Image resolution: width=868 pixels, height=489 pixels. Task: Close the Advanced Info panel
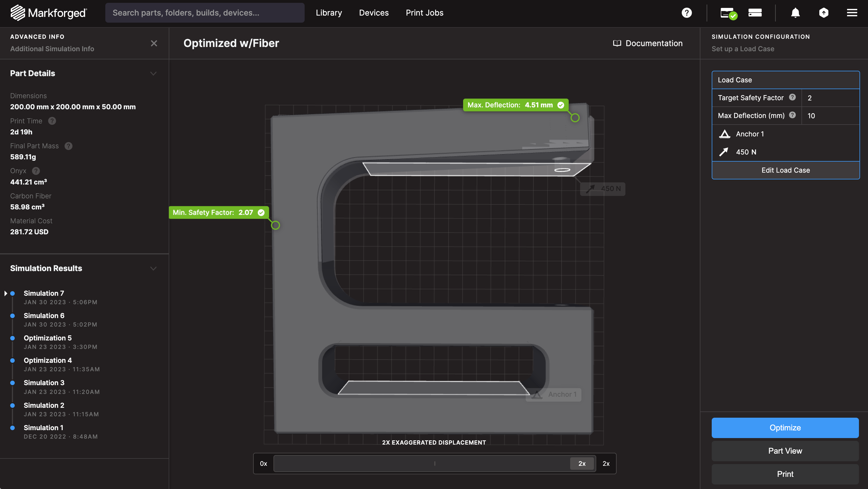click(x=154, y=43)
